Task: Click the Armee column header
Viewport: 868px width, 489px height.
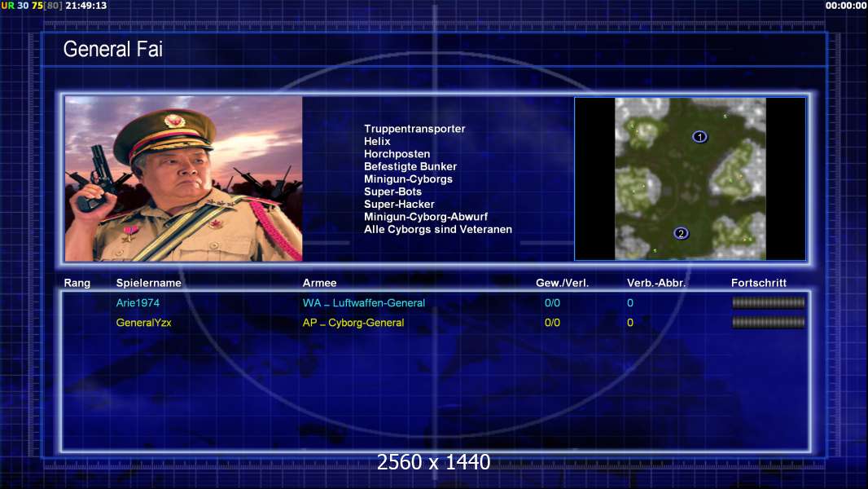Action: click(319, 283)
